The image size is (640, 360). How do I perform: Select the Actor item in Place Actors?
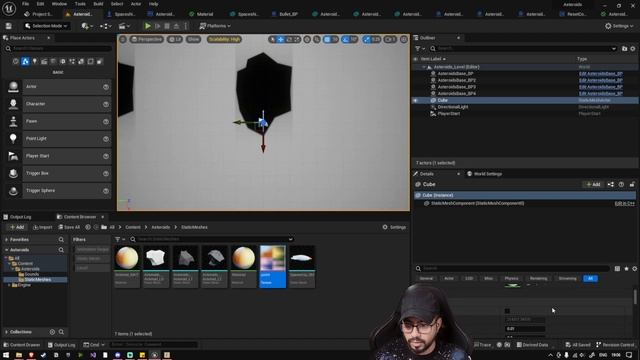[57, 87]
